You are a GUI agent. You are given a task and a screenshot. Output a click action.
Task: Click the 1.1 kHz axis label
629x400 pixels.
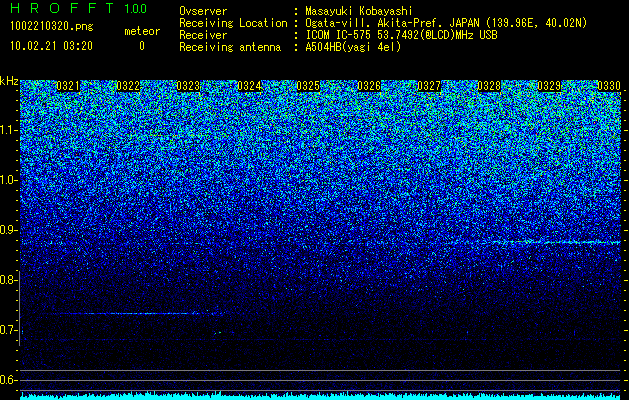pos(9,130)
